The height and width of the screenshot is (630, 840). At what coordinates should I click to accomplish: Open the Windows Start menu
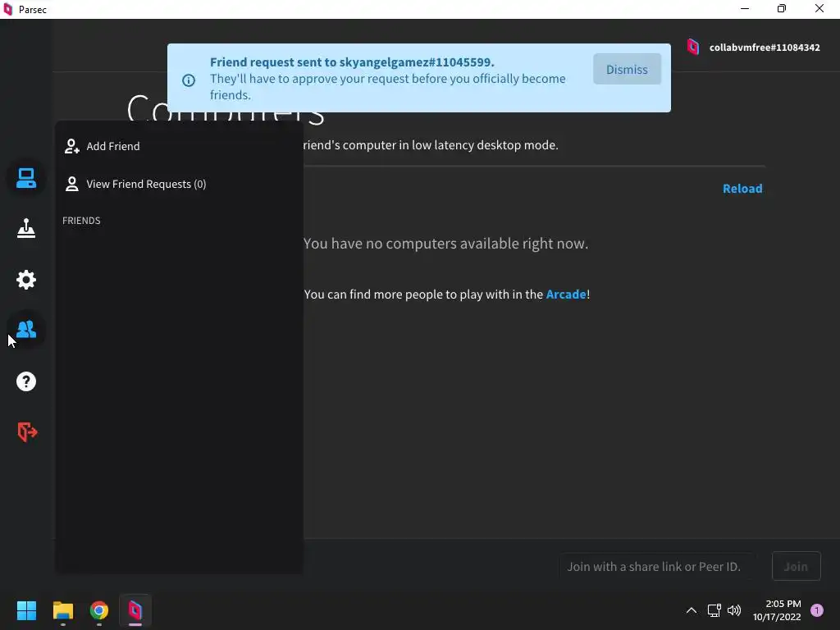tap(26, 610)
